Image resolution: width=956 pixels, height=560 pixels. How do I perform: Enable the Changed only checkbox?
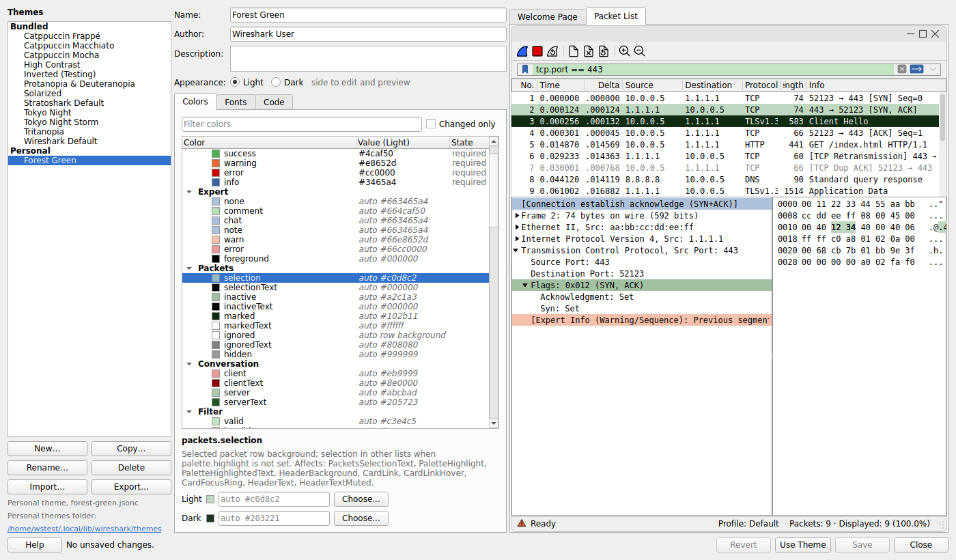click(431, 124)
